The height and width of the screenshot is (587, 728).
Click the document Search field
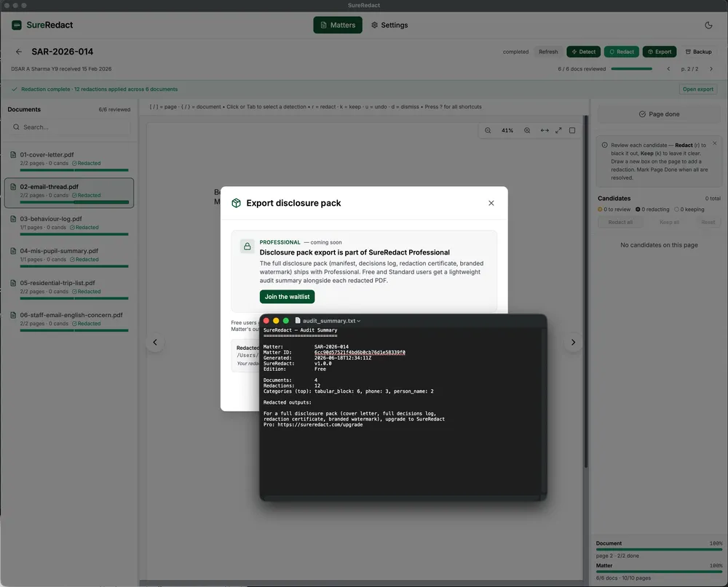pyautogui.click(x=70, y=127)
